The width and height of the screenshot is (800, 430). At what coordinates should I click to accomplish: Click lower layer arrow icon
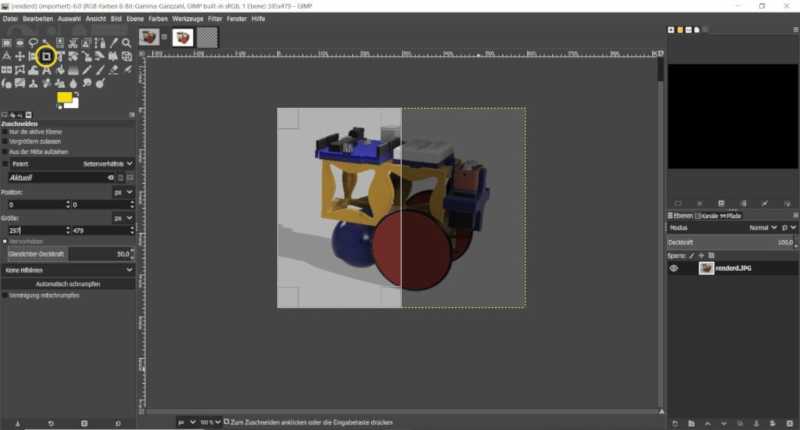pyautogui.click(x=723, y=423)
